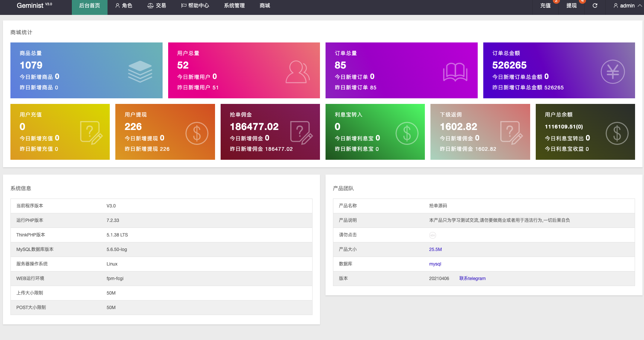Select the 后台首页 tab

tap(89, 6)
